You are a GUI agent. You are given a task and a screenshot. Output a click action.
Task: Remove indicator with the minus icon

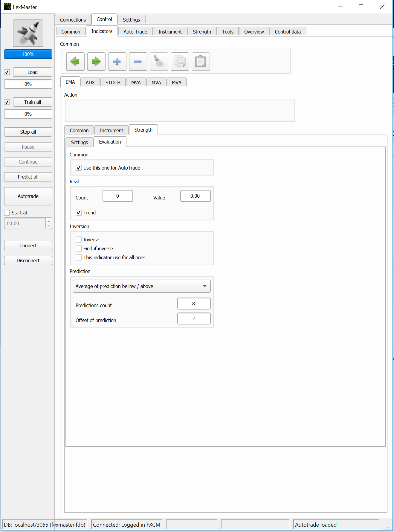[138, 62]
